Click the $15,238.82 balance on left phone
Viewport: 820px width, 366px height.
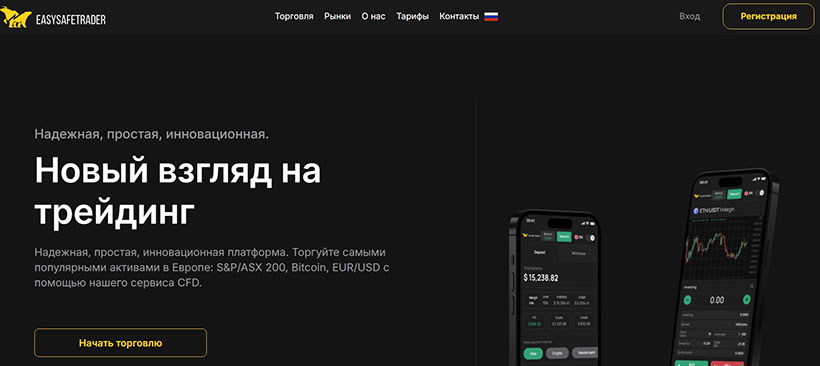pyautogui.click(x=541, y=278)
